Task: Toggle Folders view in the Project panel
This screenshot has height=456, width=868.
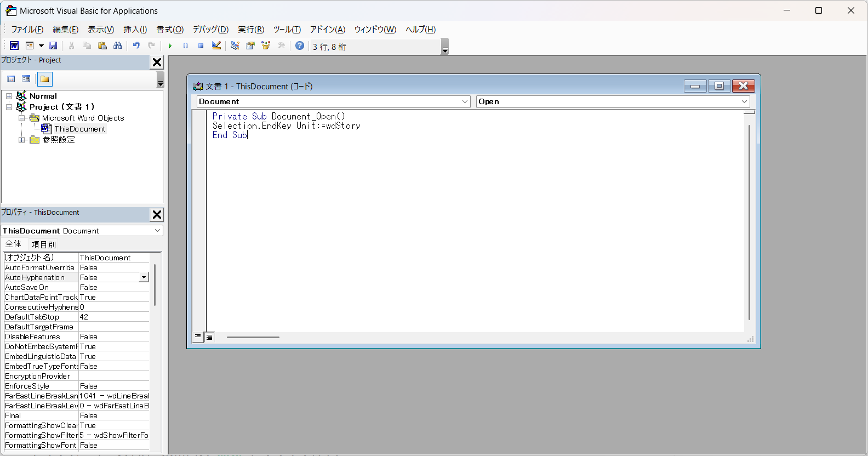Action: 45,79
